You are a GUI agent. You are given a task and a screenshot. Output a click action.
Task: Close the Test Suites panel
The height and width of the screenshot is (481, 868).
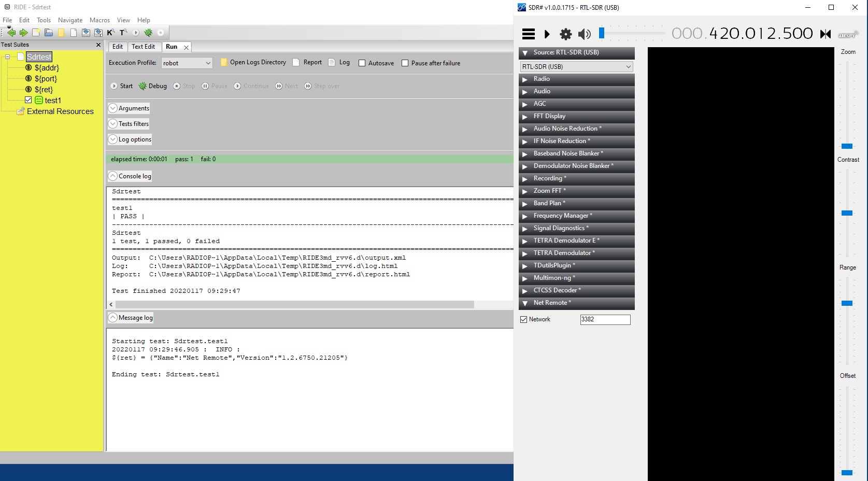[98, 45]
